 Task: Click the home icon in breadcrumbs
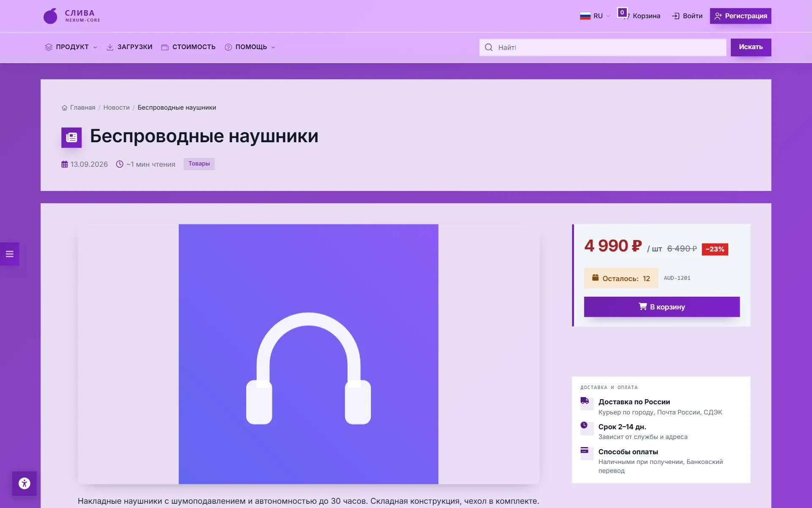[x=64, y=108]
